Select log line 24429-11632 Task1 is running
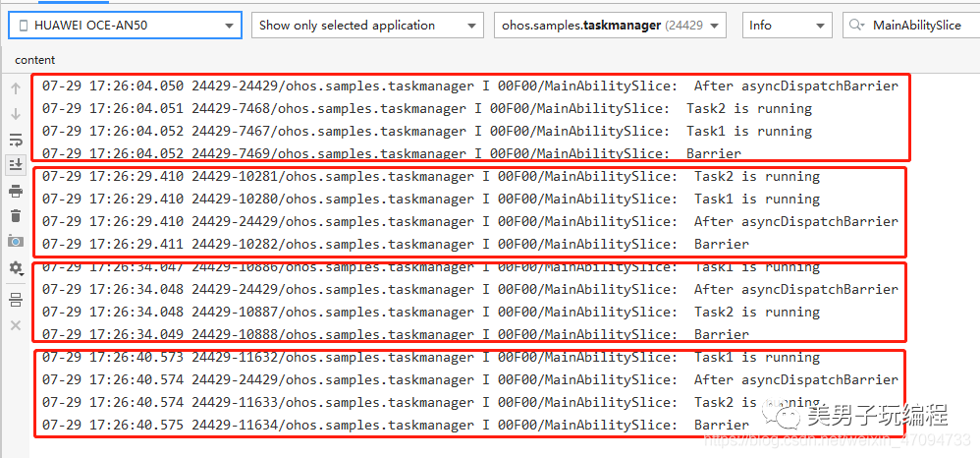 tap(431, 358)
